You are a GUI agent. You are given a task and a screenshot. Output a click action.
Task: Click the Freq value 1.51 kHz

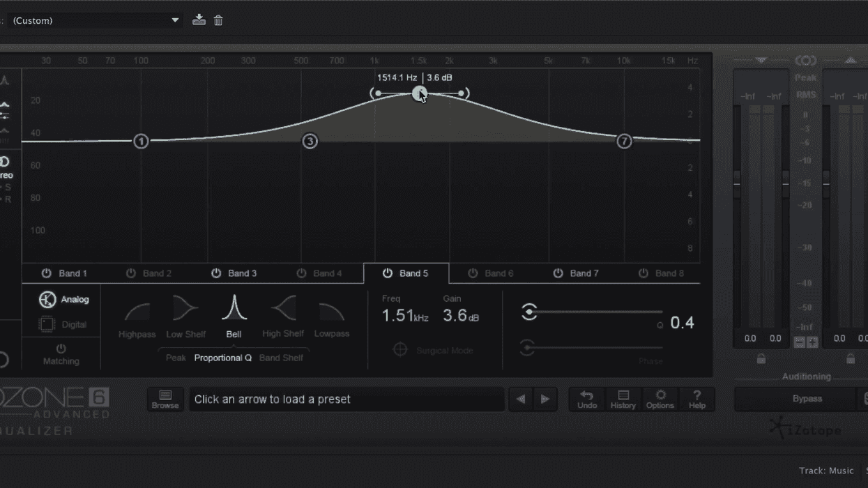[x=405, y=316]
